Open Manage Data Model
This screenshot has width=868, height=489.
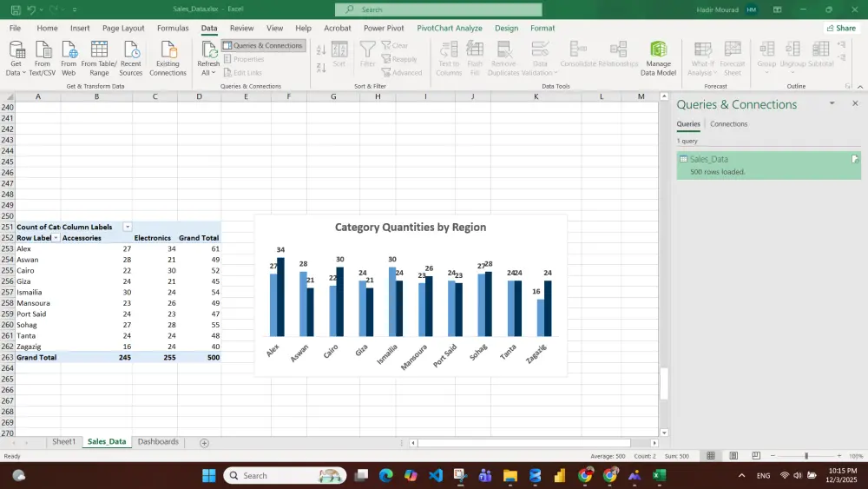[658, 58]
